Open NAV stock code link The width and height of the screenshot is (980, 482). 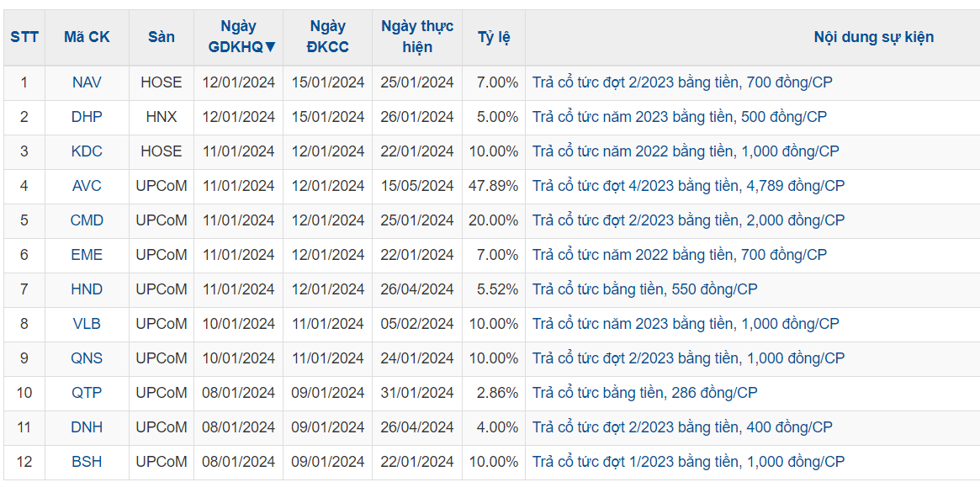click(x=87, y=82)
